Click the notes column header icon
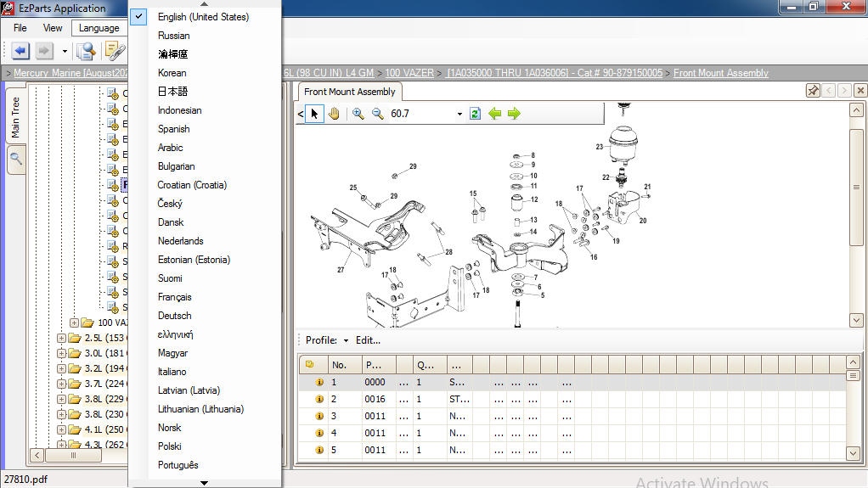Screen dimensions: 868x488 click(310, 365)
